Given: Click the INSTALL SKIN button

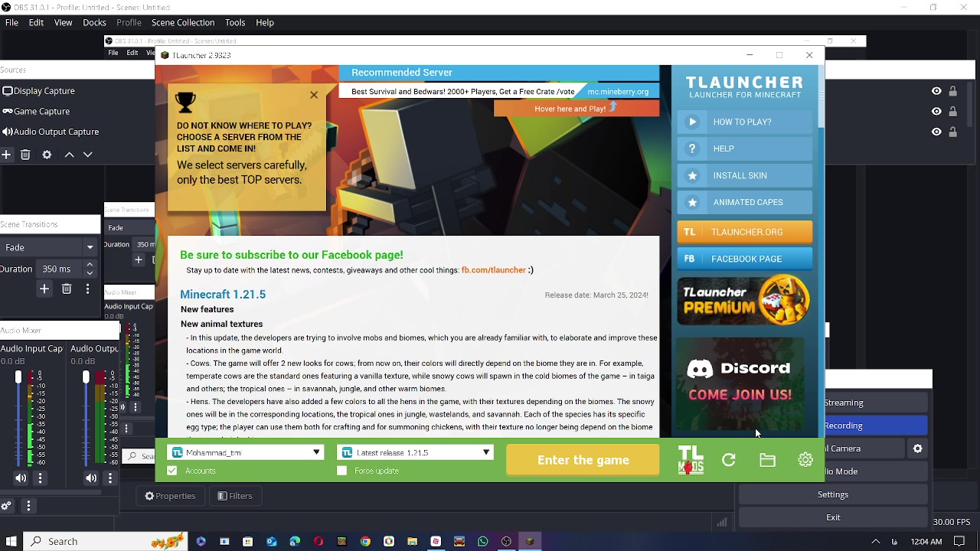Looking at the screenshot, I should 745,175.
